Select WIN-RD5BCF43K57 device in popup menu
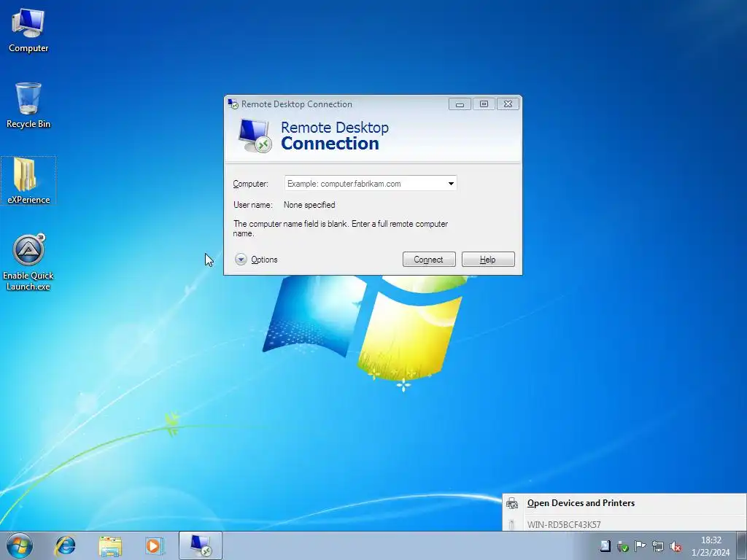This screenshot has height=560, width=747. (x=624, y=524)
